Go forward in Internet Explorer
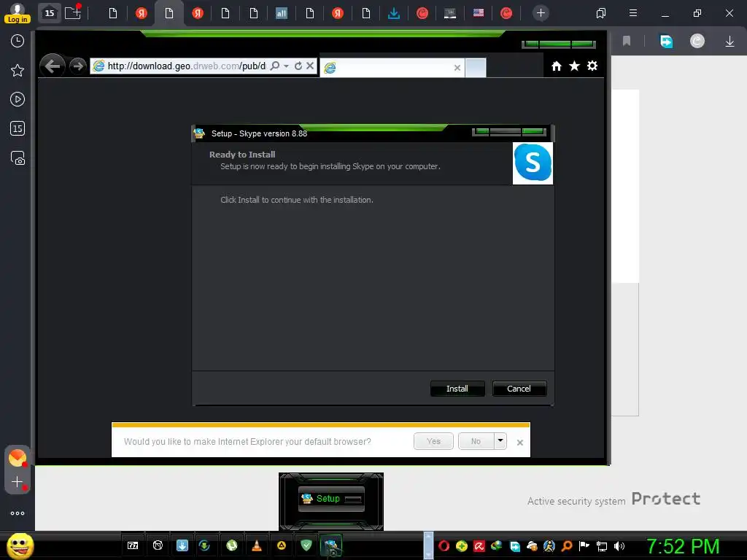This screenshot has width=747, height=560. tap(77, 66)
